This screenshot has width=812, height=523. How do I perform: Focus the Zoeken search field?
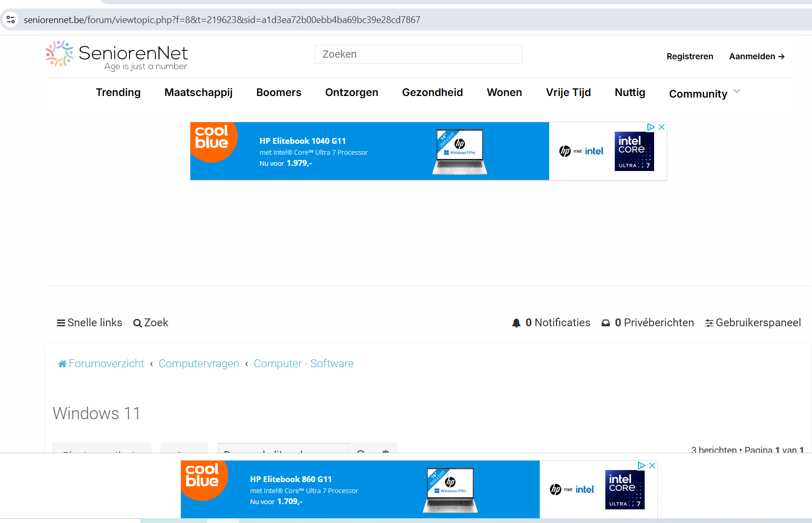coord(418,54)
